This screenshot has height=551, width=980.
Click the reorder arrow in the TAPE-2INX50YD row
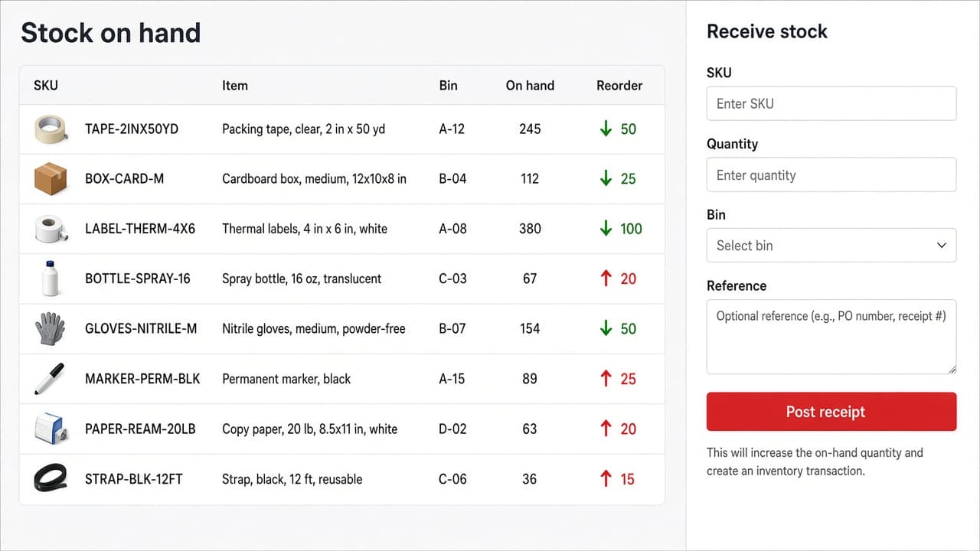point(606,129)
